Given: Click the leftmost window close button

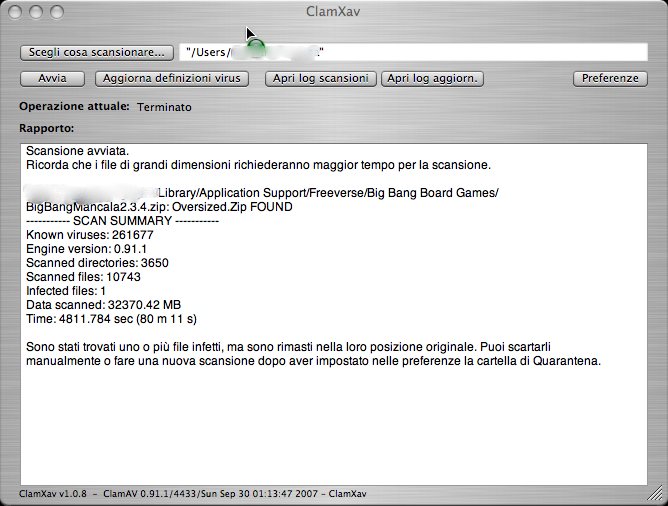Looking at the screenshot, I should point(15,12).
